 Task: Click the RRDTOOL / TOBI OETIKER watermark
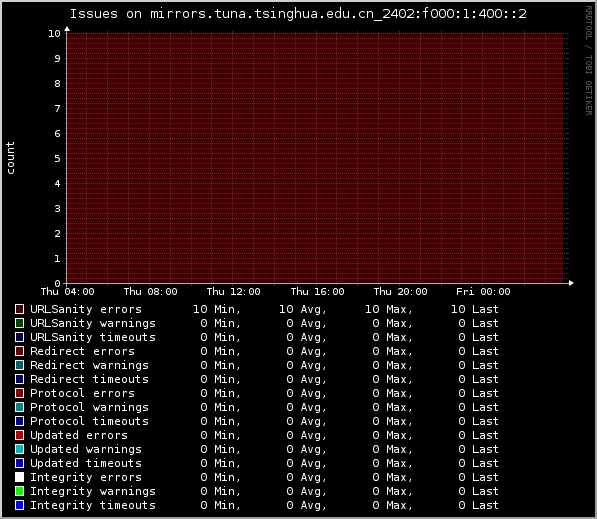[588, 61]
